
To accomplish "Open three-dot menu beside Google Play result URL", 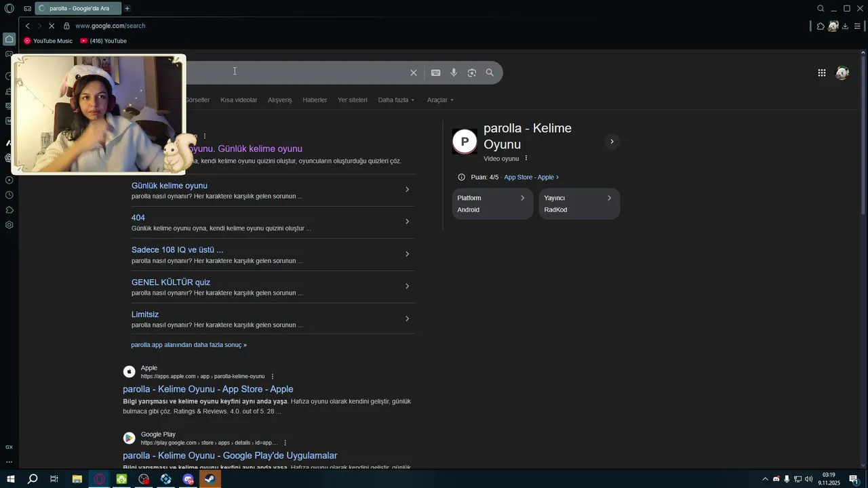I will click(x=285, y=443).
